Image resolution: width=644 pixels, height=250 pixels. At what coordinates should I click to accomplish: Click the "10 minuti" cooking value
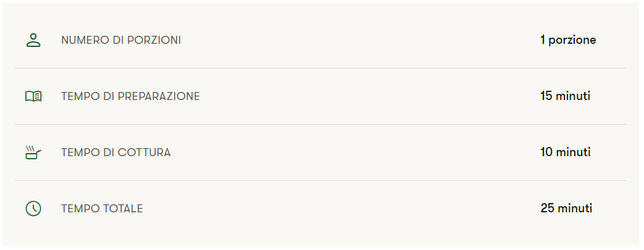565,152
